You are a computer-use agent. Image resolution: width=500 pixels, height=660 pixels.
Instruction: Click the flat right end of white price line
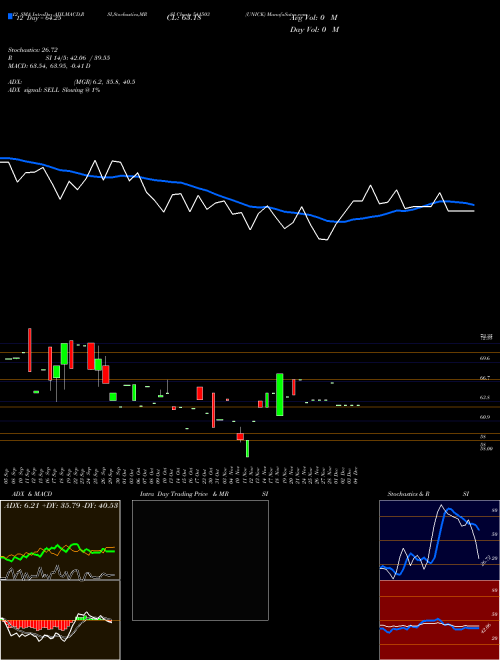(461, 211)
